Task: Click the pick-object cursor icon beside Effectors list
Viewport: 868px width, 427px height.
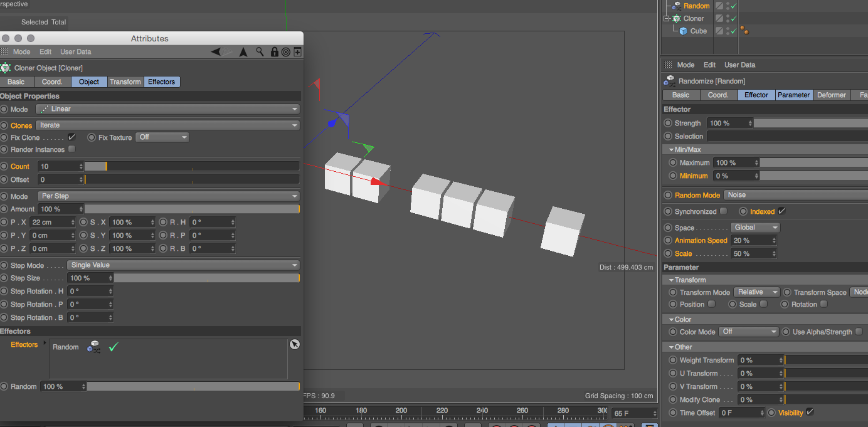Action: [x=295, y=344]
